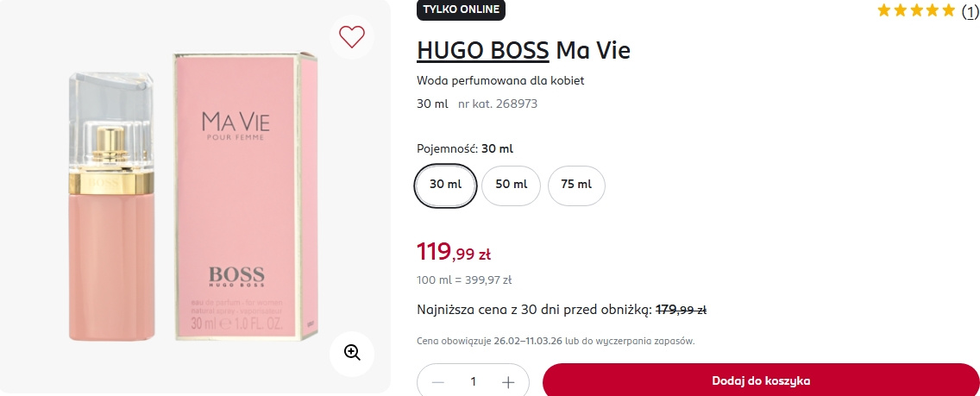The width and height of the screenshot is (980, 396).
Task: Add product to wishlist with heart icon
Action: [x=352, y=37]
